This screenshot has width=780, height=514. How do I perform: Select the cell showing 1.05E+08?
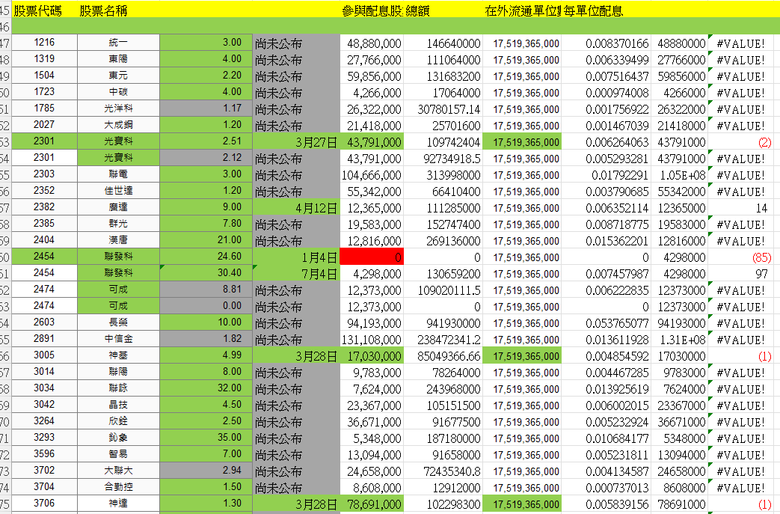coord(679,175)
